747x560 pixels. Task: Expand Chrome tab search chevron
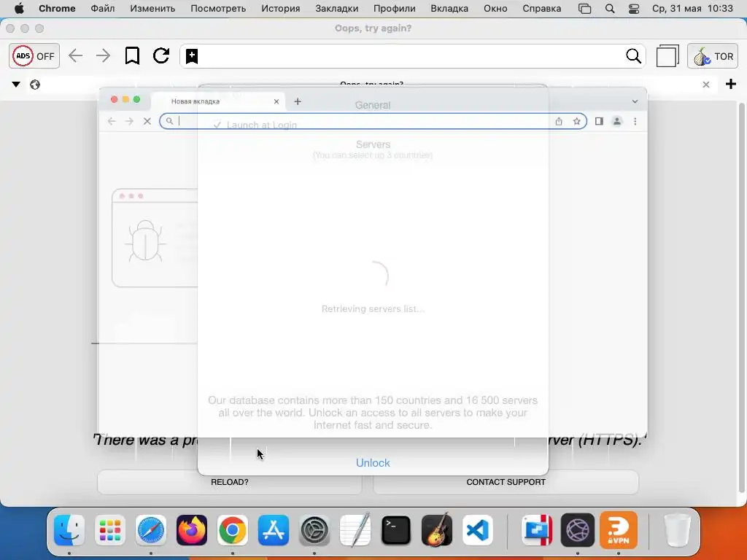[x=635, y=101]
